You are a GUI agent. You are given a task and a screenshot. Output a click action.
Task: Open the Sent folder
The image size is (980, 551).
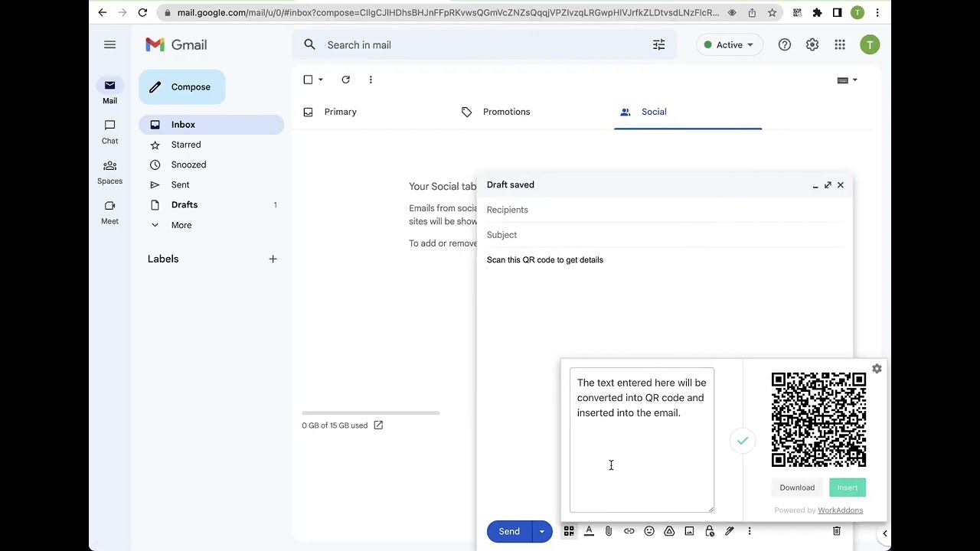(211, 184)
